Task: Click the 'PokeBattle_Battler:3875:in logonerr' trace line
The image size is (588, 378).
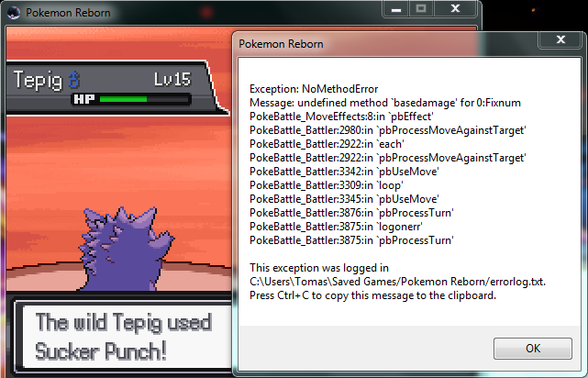Action: pyautogui.click(x=336, y=227)
